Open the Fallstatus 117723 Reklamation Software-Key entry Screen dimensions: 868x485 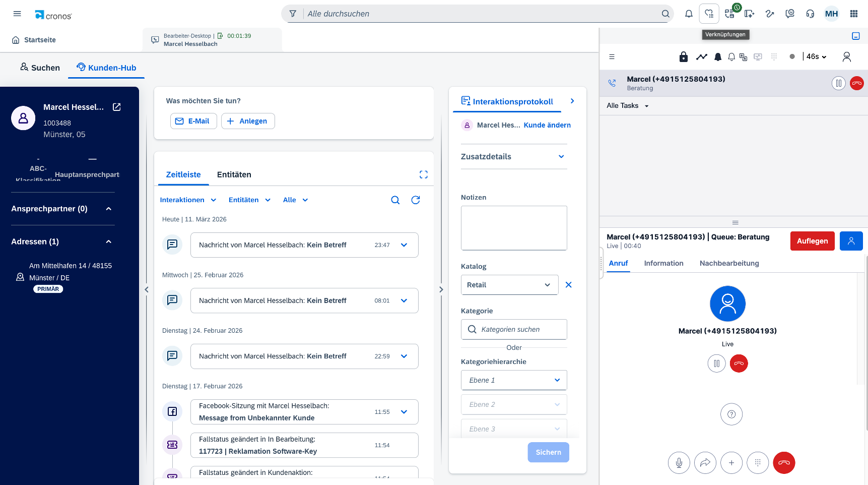pos(304,445)
